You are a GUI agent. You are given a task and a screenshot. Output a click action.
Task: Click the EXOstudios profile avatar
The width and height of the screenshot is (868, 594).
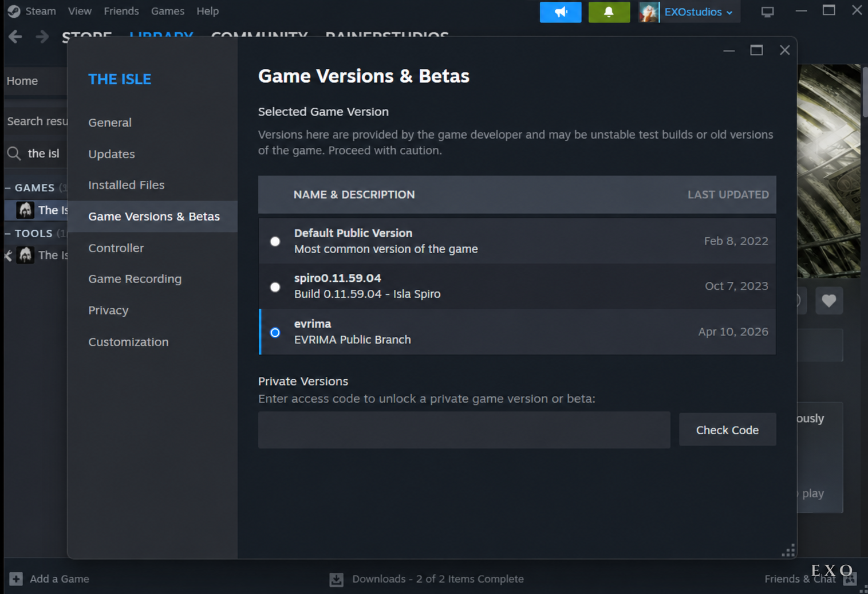(649, 12)
